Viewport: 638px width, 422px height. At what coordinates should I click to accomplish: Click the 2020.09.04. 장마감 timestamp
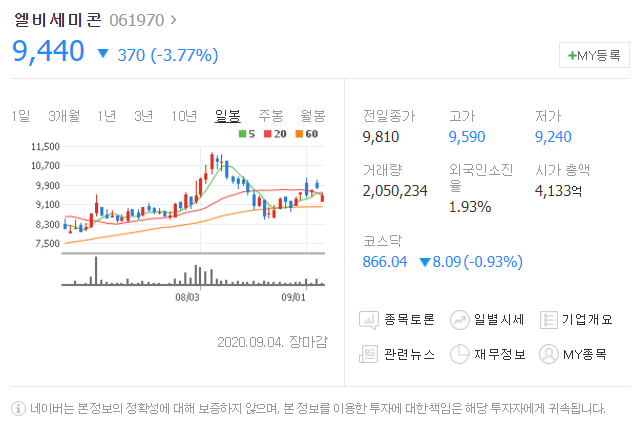coord(272,342)
